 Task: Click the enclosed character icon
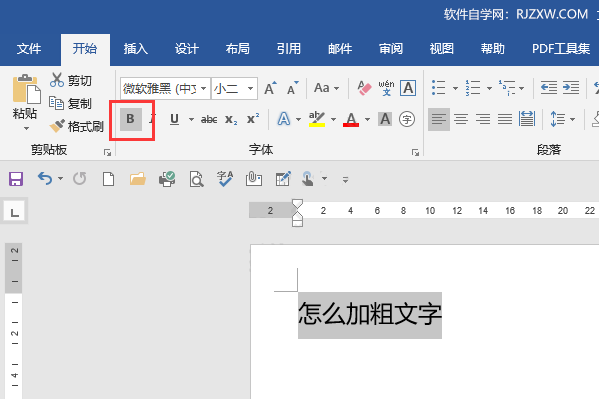pos(407,119)
